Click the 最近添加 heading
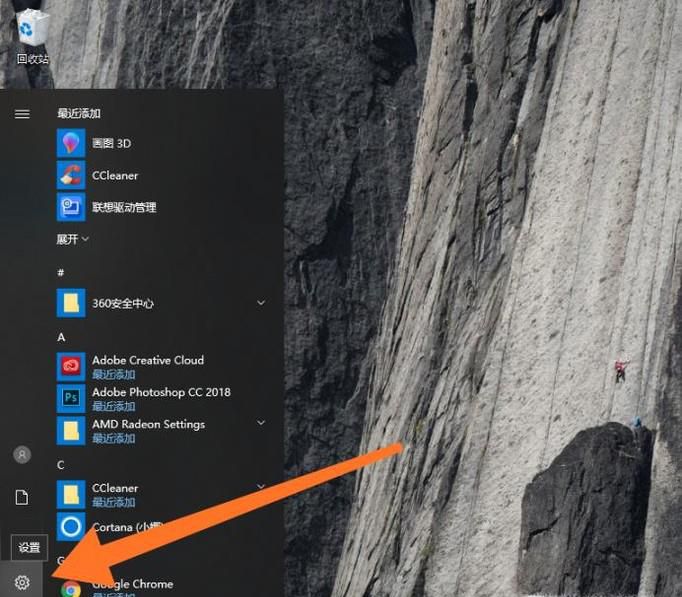This screenshot has height=597, width=682. click(x=79, y=114)
